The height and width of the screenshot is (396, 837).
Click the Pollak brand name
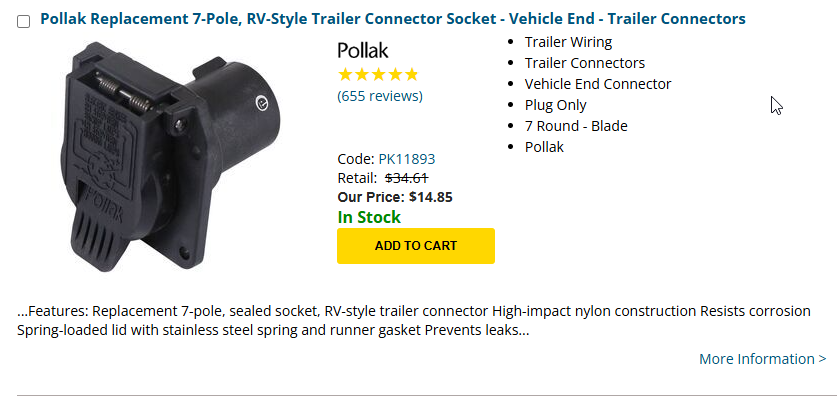[362, 51]
